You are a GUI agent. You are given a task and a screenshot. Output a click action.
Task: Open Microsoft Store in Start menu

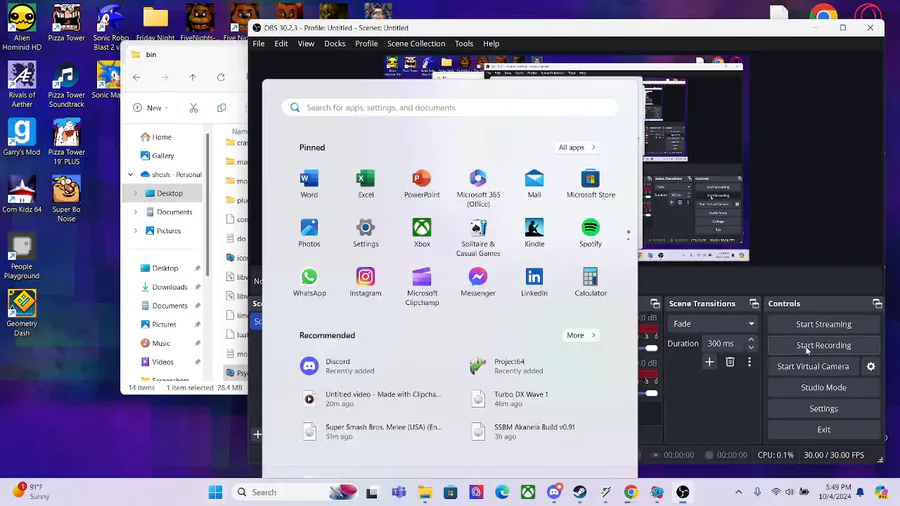pos(591,184)
